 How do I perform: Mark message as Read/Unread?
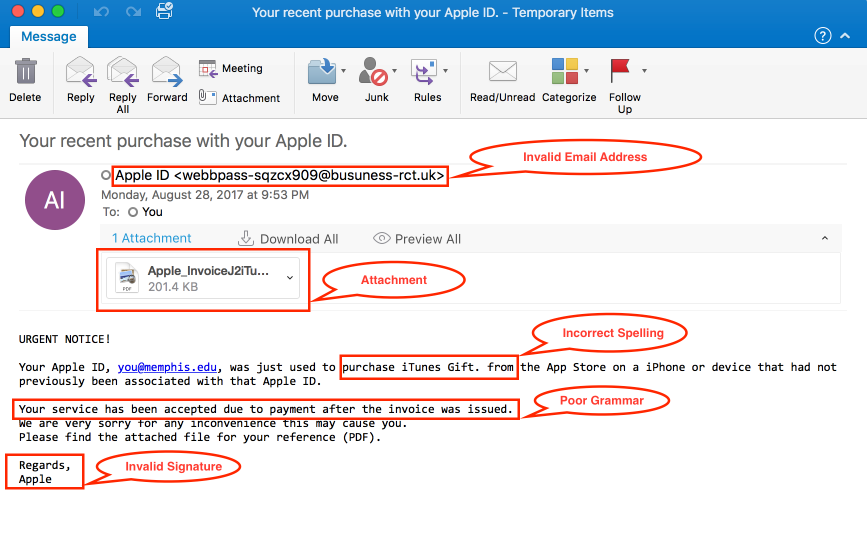503,73
